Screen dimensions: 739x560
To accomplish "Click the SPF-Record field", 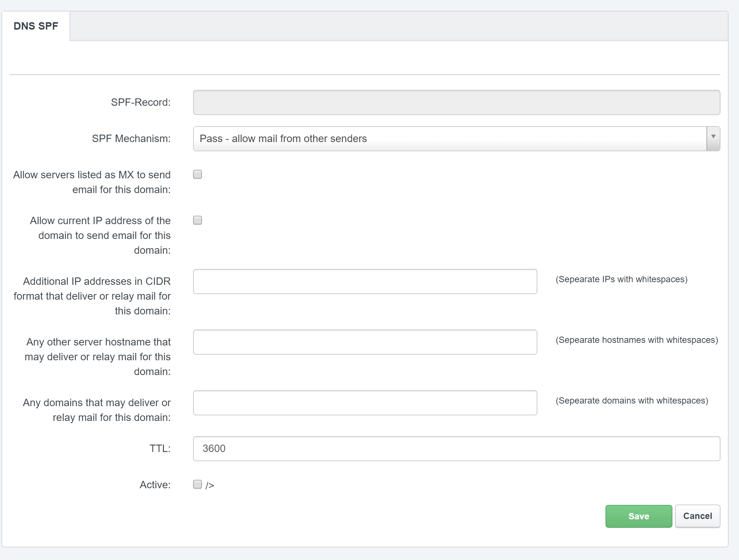I will coord(456,102).
